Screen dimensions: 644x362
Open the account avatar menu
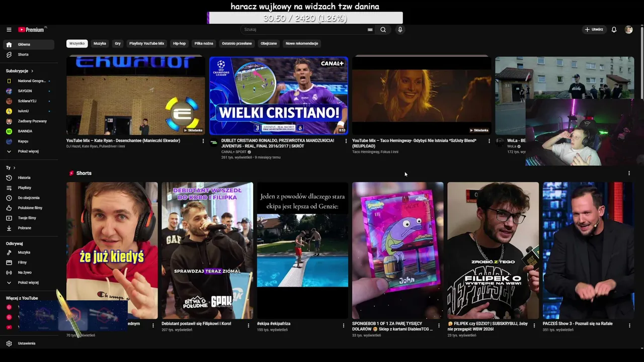pyautogui.click(x=628, y=30)
